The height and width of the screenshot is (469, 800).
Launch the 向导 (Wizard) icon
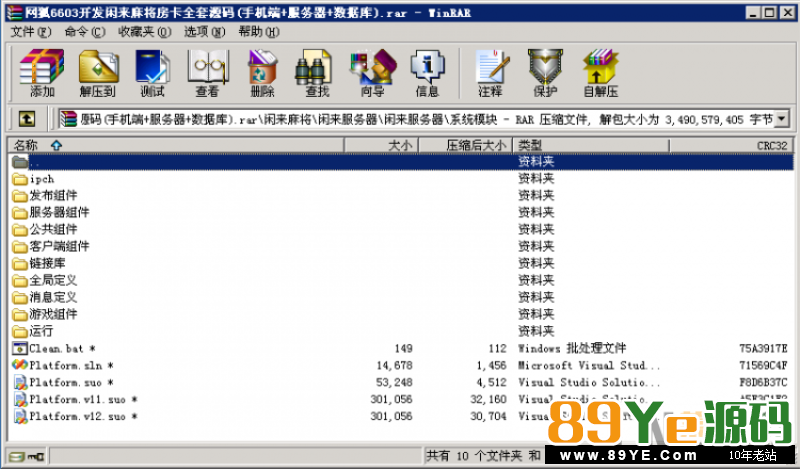click(372, 73)
